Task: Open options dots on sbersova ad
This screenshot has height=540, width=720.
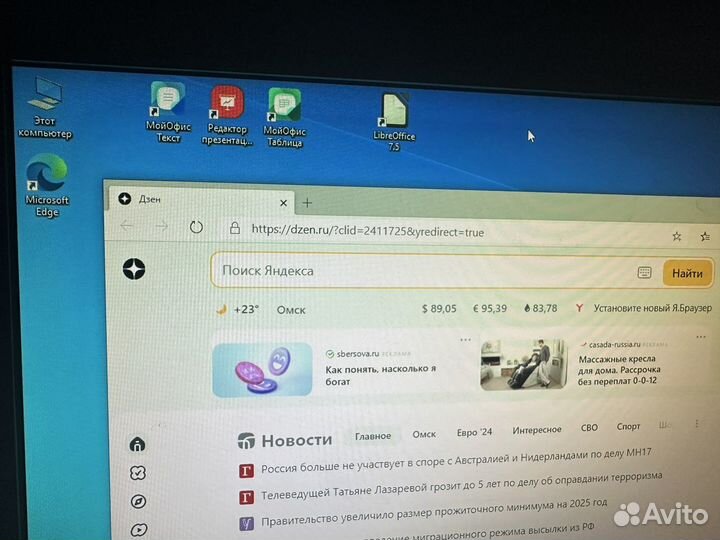Action: click(x=465, y=340)
